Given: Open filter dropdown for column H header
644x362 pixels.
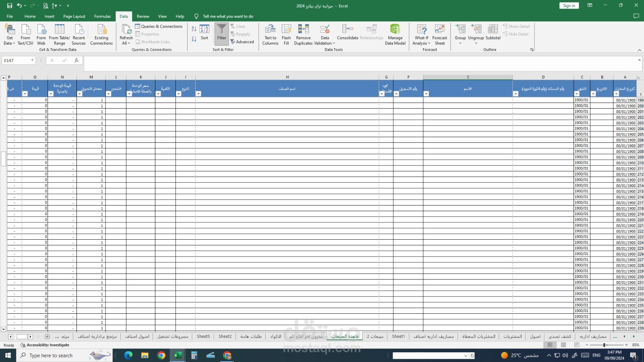Looking at the screenshot, I should (x=198, y=94).
